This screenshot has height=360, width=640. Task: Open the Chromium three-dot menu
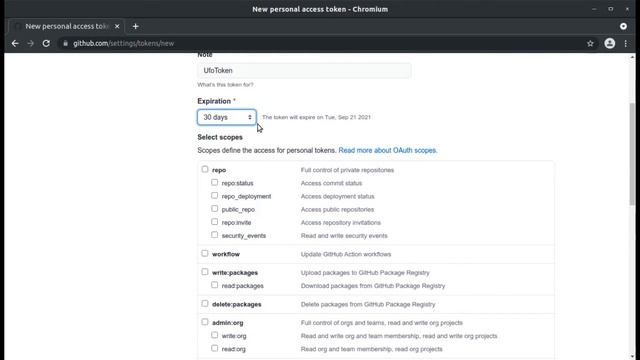point(626,43)
